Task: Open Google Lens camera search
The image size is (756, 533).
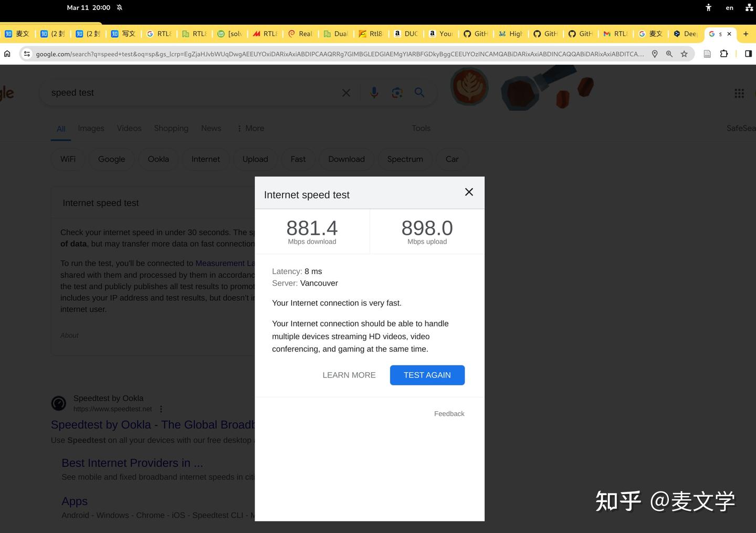Action: (397, 92)
